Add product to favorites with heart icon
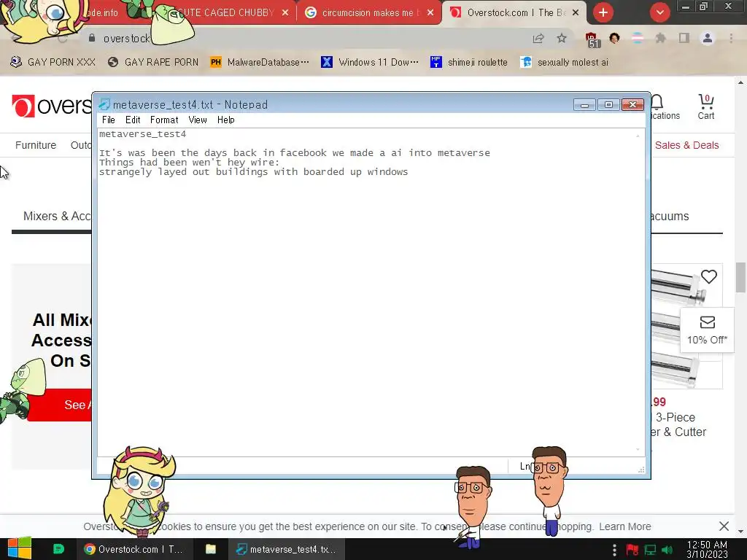 click(709, 276)
